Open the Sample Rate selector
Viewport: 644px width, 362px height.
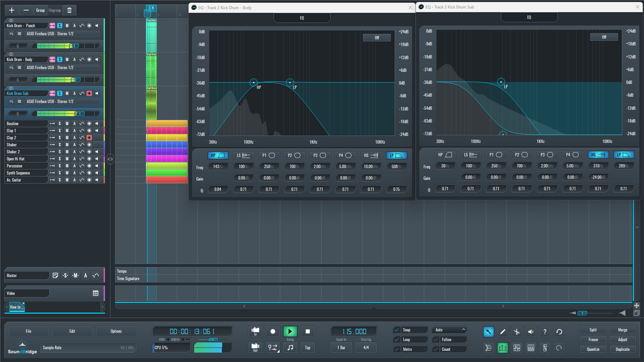(88, 348)
